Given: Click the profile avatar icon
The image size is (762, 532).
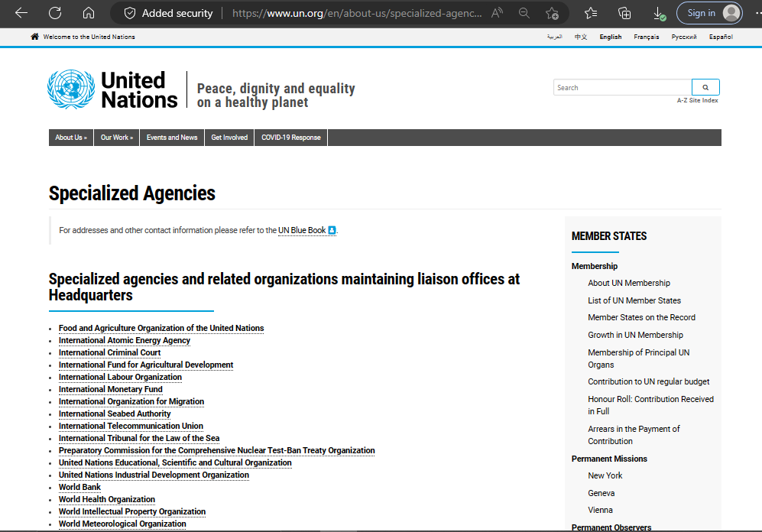Looking at the screenshot, I should point(731,13).
